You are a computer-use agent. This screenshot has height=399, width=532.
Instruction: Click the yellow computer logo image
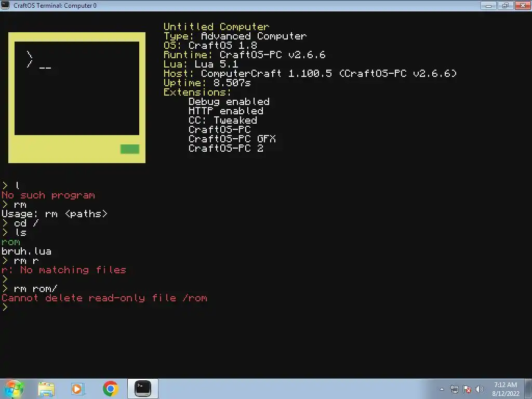[77, 98]
